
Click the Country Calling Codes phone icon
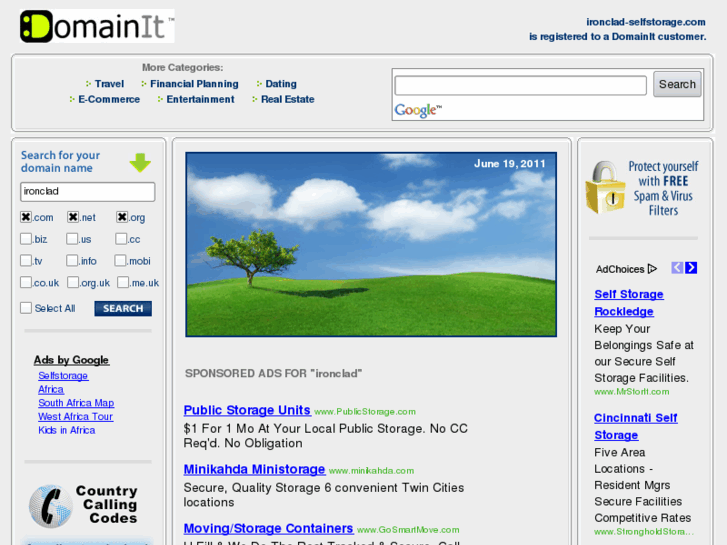pos(50,505)
